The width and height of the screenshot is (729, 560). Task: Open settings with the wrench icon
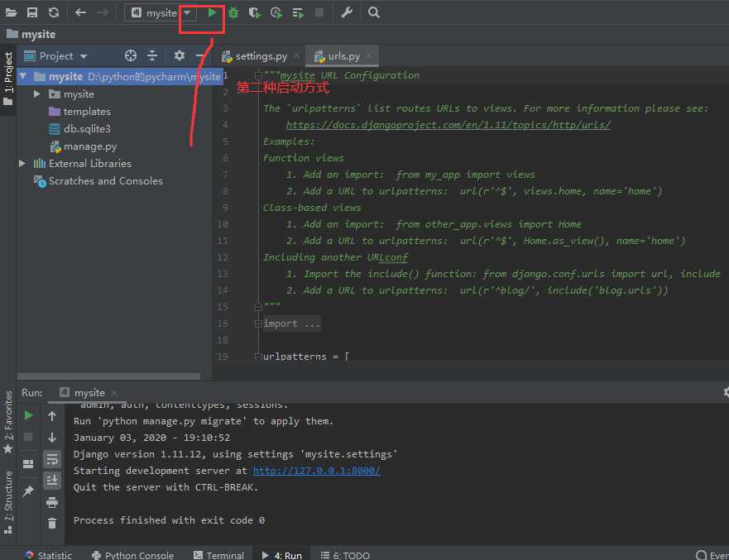[x=347, y=12]
